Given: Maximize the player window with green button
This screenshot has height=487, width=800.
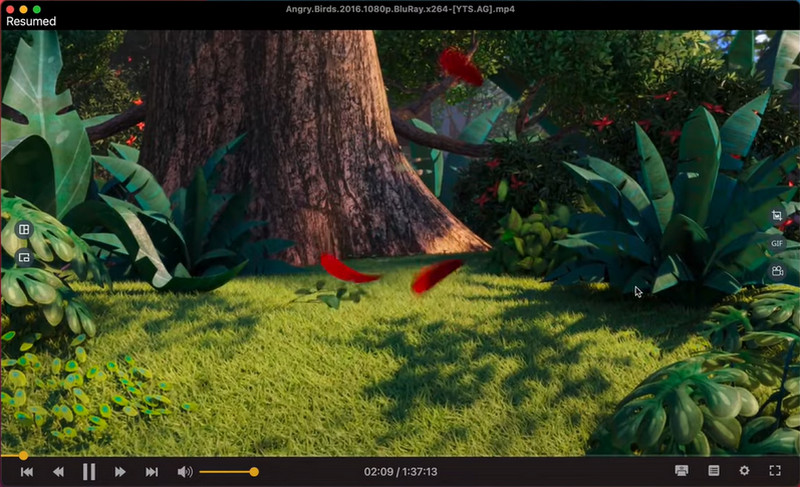Looking at the screenshot, I should click(x=37, y=9).
